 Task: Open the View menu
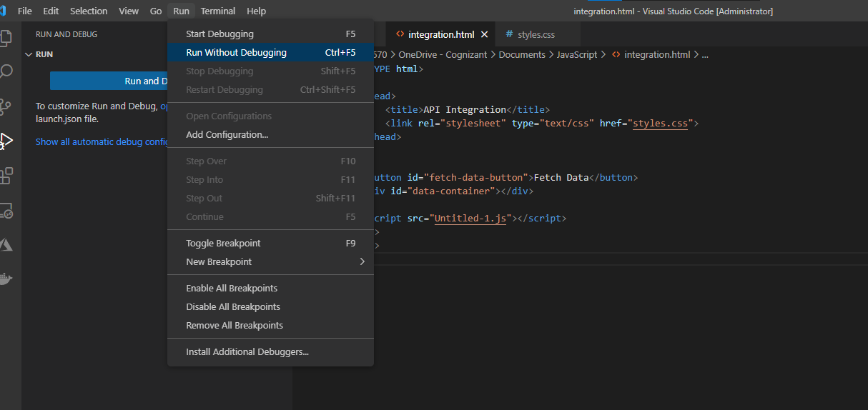(129, 11)
